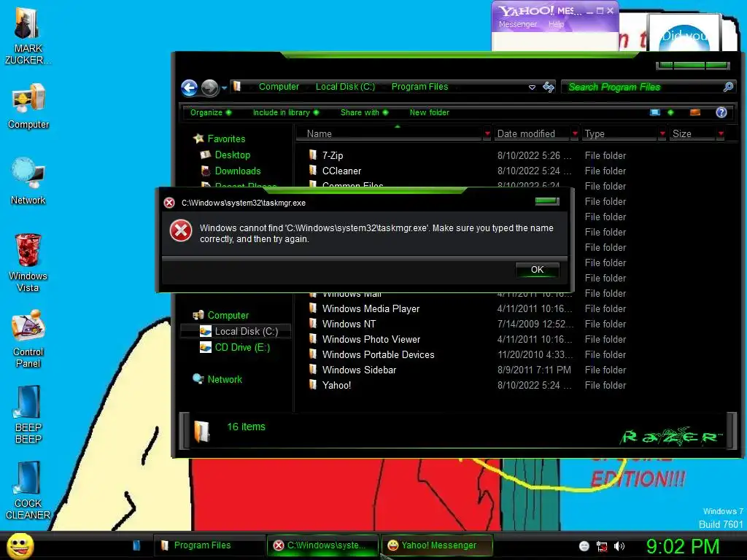Click the Forward arrow in Explorer
747x560 pixels.
[209, 87]
